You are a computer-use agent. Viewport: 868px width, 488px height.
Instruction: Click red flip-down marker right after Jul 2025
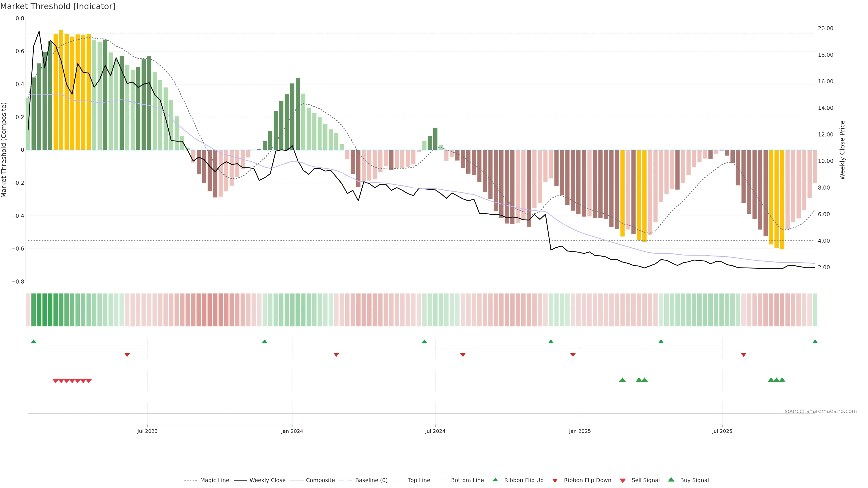tap(743, 355)
